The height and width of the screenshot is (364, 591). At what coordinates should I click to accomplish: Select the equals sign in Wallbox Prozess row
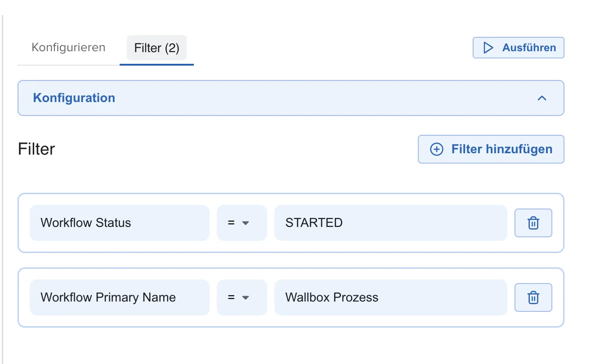coord(231,297)
